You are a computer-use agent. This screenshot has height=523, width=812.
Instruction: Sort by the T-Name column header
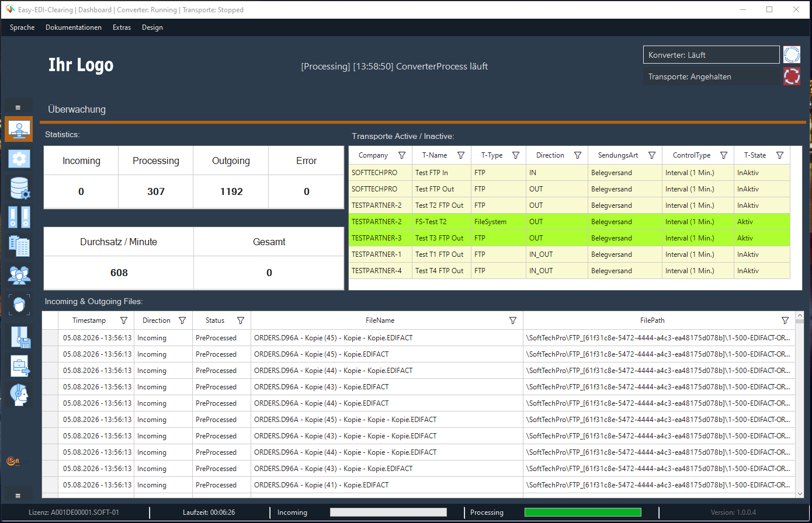[x=435, y=155]
